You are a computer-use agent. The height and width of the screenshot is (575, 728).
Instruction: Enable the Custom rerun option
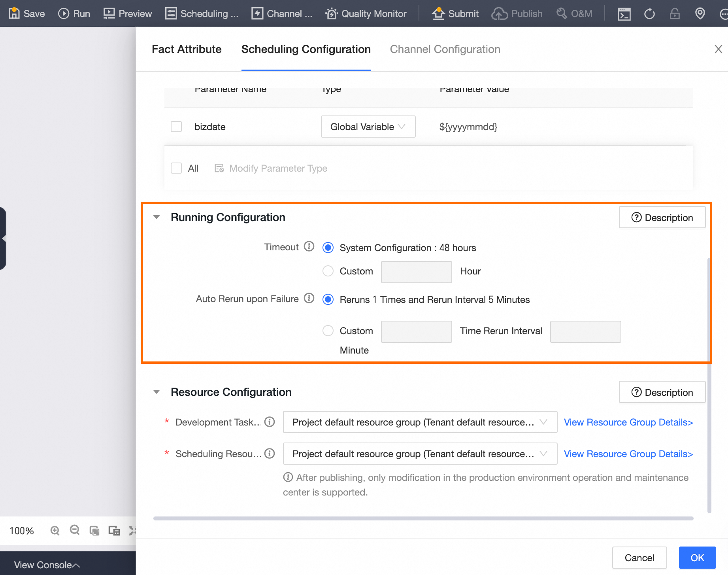click(328, 331)
